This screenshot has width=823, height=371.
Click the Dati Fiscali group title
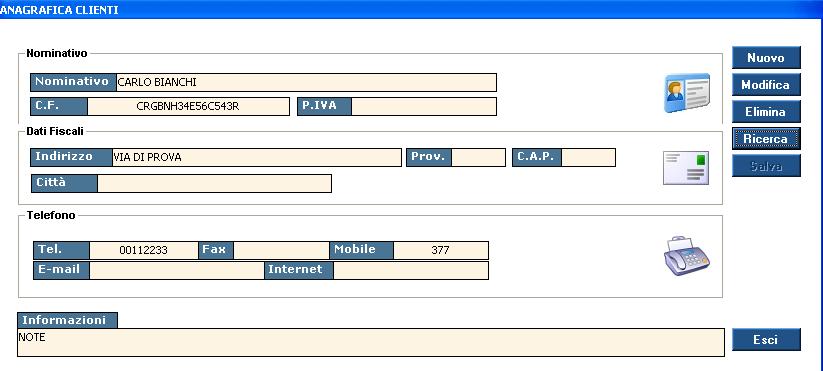(55, 132)
